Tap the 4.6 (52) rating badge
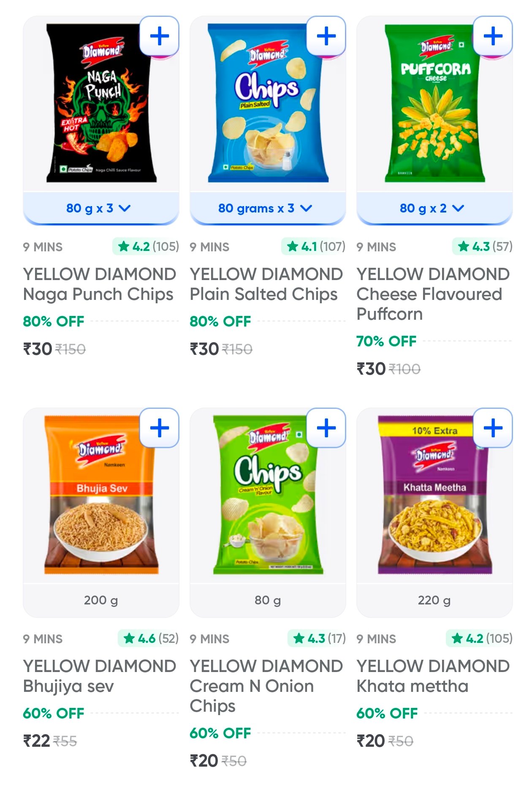 pyautogui.click(x=149, y=638)
